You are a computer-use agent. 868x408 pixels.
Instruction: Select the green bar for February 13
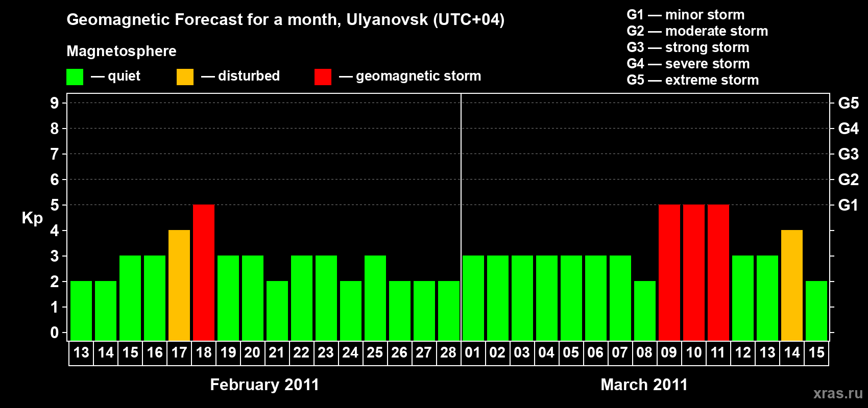[x=81, y=311]
